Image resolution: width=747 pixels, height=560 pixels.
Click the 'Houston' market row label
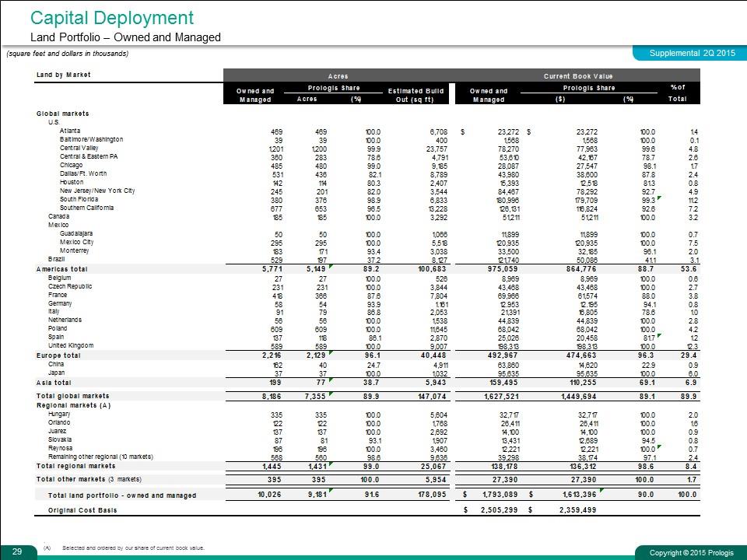(x=72, y=182)
